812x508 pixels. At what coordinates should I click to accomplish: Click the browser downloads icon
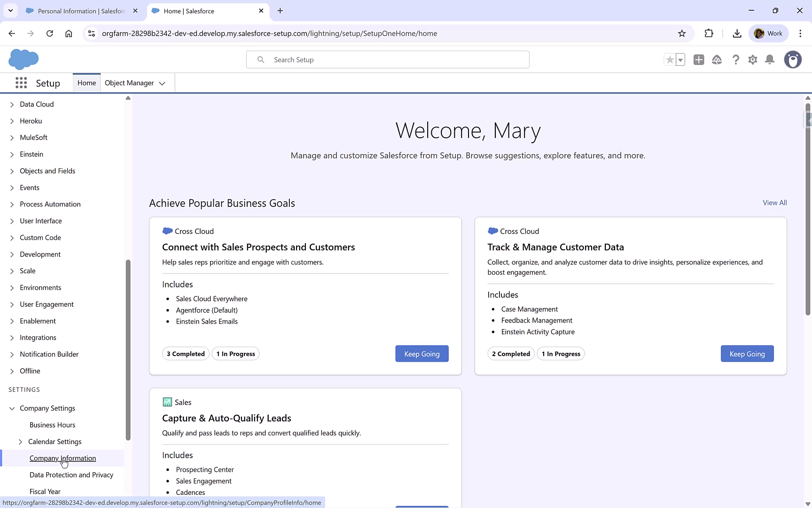[x=736, y=33]
